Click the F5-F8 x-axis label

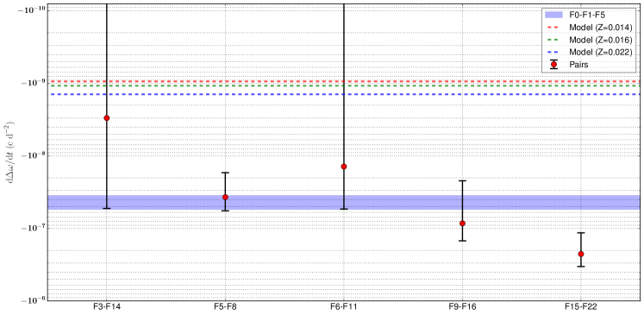point(226,308)
